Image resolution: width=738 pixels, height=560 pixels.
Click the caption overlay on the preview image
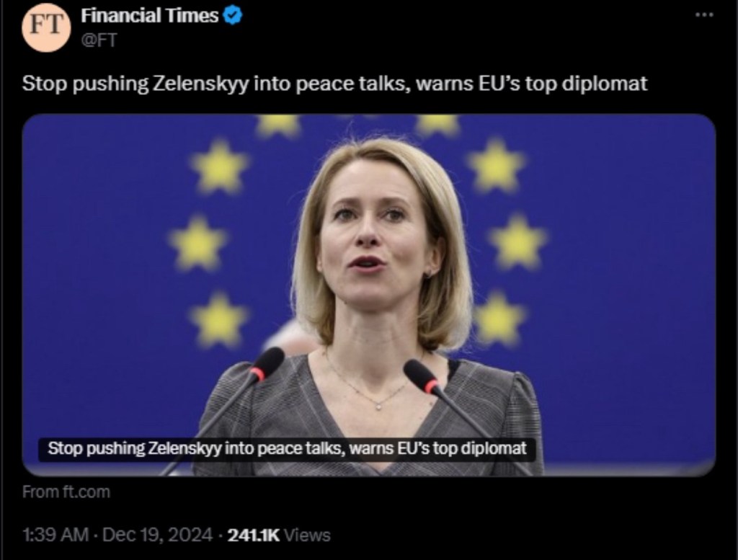tap(287, 448)
